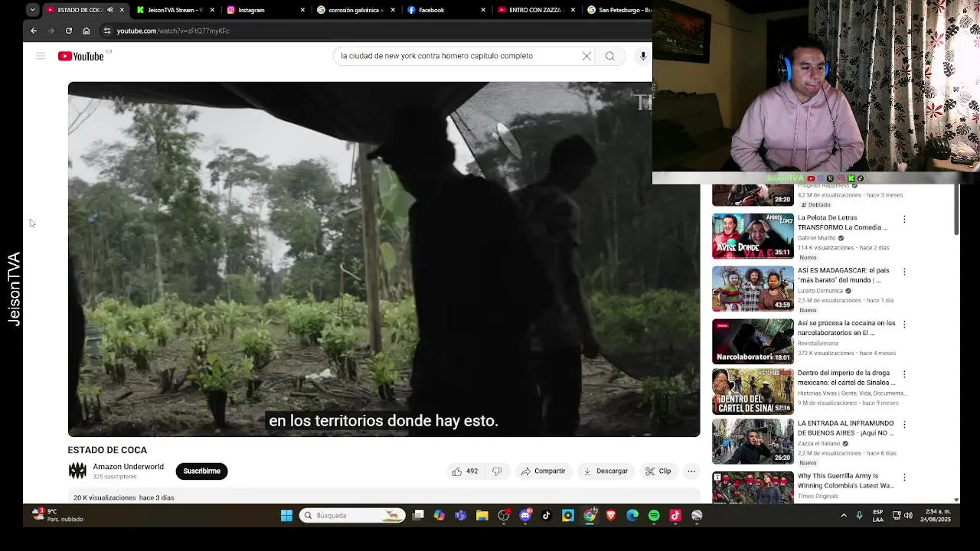Open the YouTube hamburger guide menu
Viewport: 980px width, 551px height.
tap(41, 56)
